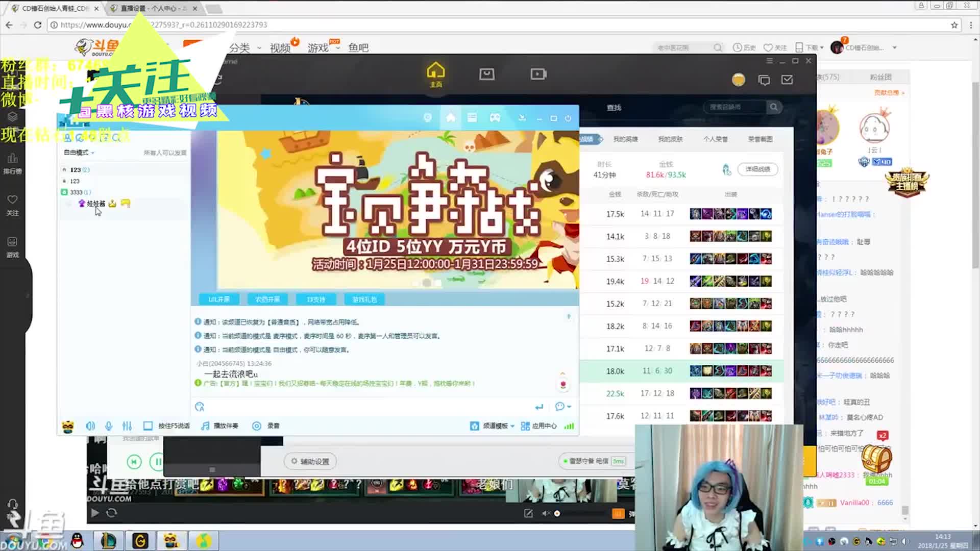Select the 3333 (1) sub-channel
980x551 pixels.
80,192
